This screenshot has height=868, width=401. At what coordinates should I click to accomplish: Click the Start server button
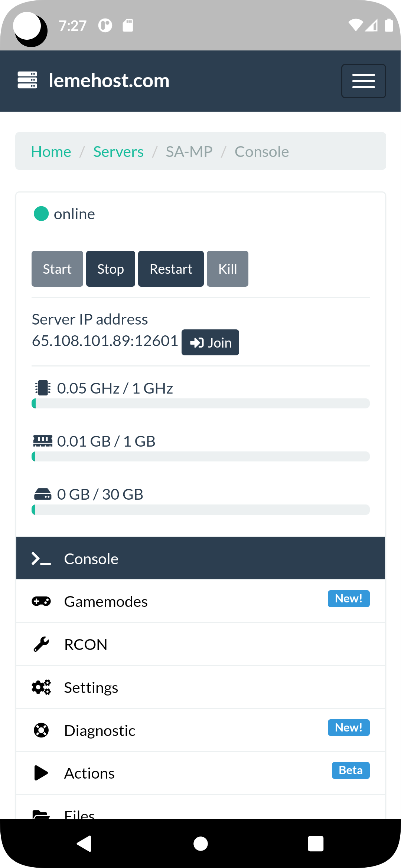coord(57,269)
